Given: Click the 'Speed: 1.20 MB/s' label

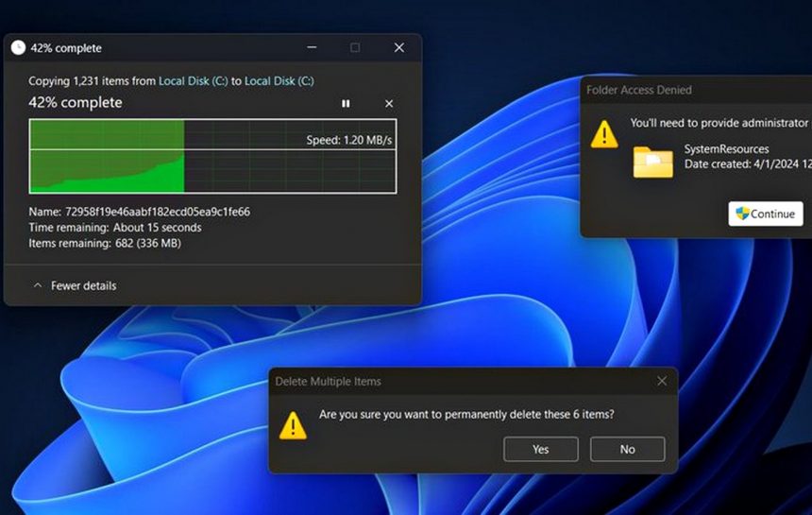Looking at the screenshot, I should tap(349, 140).
